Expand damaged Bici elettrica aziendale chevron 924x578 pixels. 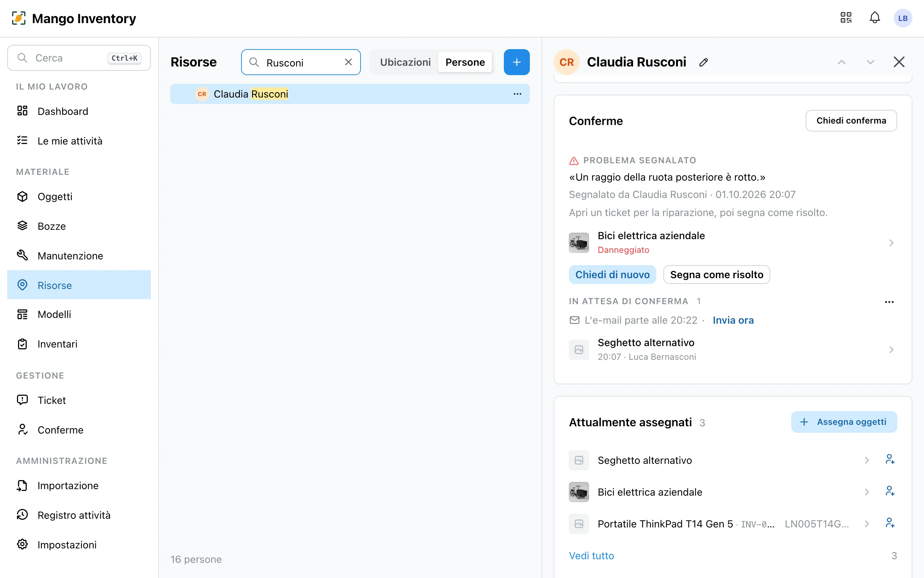click(x=891, y=243)
